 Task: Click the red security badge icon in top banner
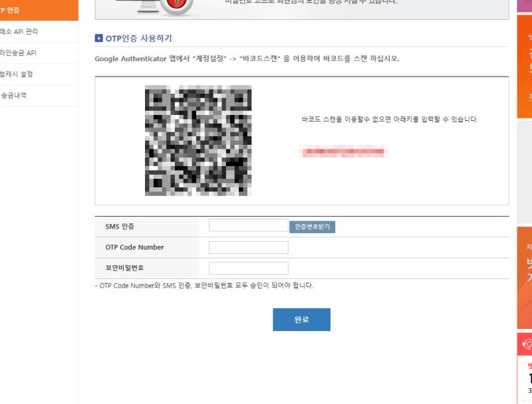176,5
